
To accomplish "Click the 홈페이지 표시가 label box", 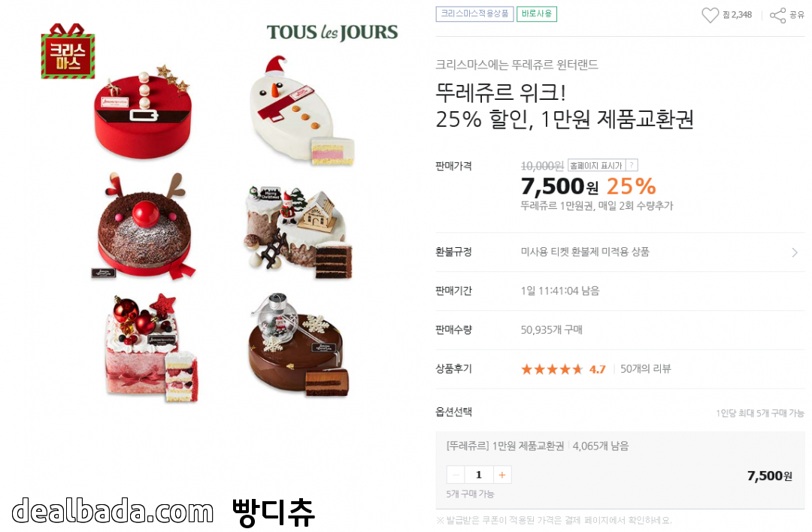I will click(596, 165).
